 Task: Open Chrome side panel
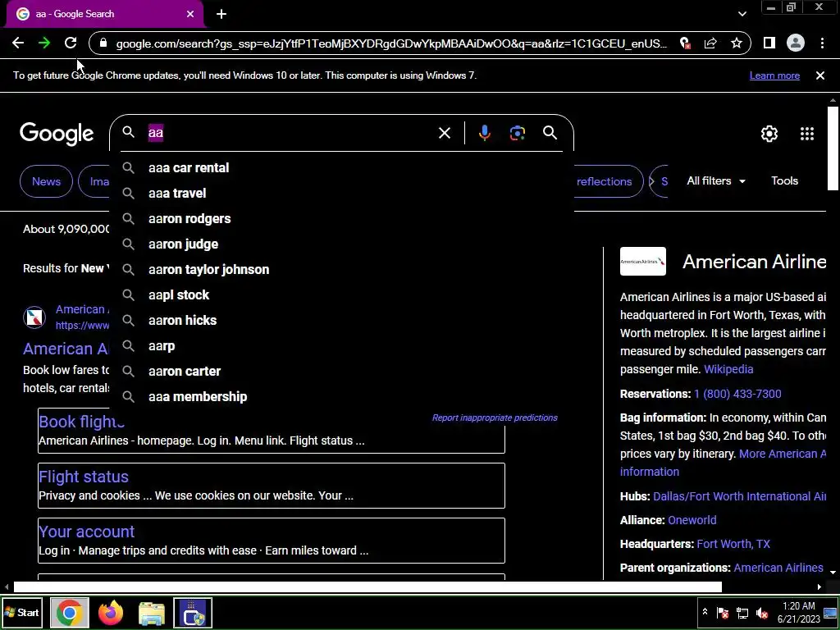click(769, 43)
